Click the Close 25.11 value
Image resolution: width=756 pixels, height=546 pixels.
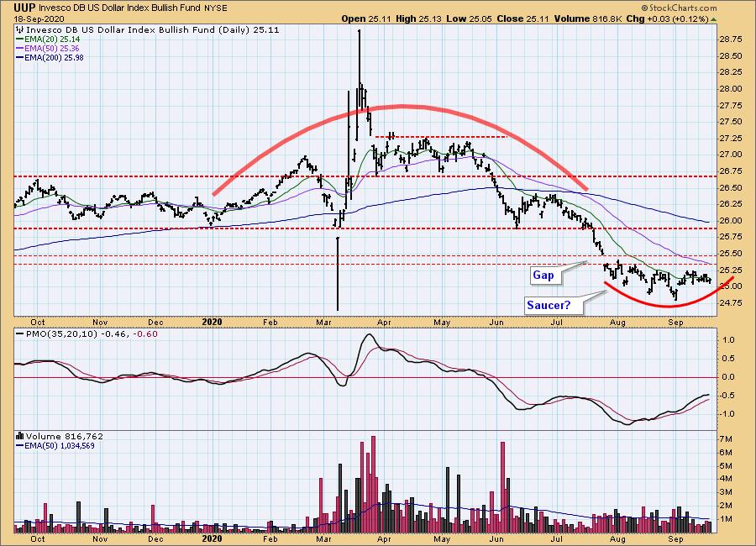point(522,18)
